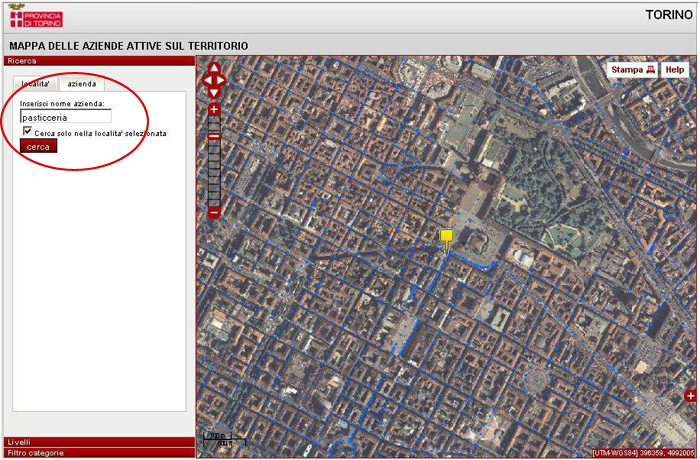Toggle Cerca solo nella localita' selezionata checkbox
Viewport: 700px width, 460px height.
point(27,131)
